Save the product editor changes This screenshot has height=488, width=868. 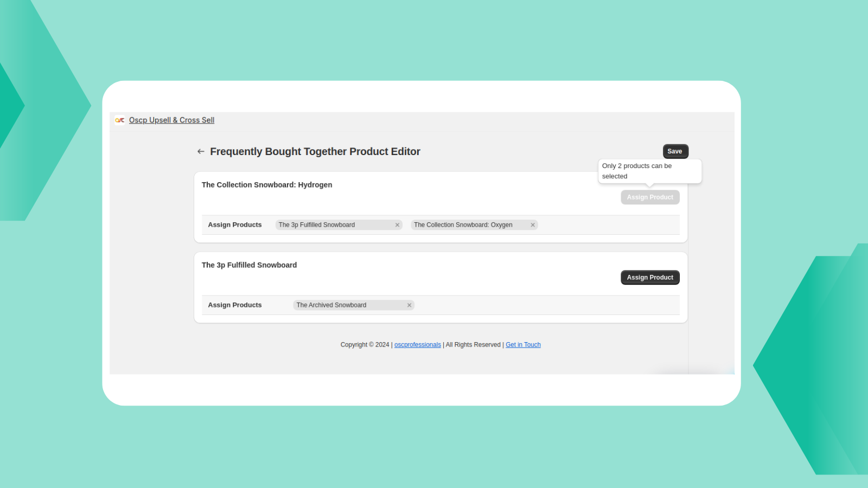(675, 151)
